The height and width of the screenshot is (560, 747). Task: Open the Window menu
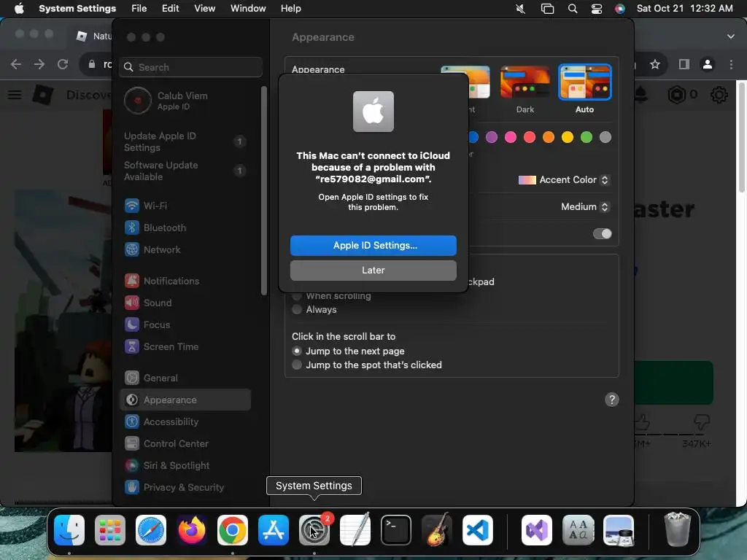(x=248, y=9)
